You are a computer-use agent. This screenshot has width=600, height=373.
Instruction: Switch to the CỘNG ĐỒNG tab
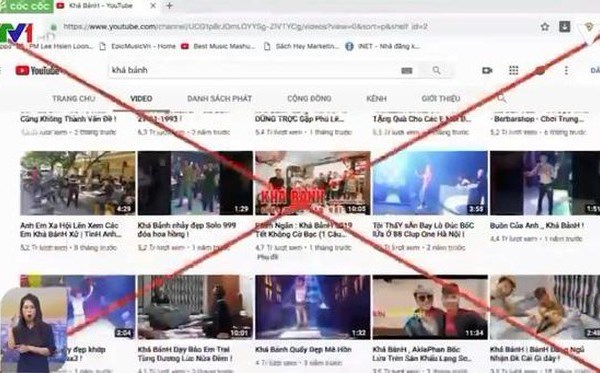(x=309, y=99)
